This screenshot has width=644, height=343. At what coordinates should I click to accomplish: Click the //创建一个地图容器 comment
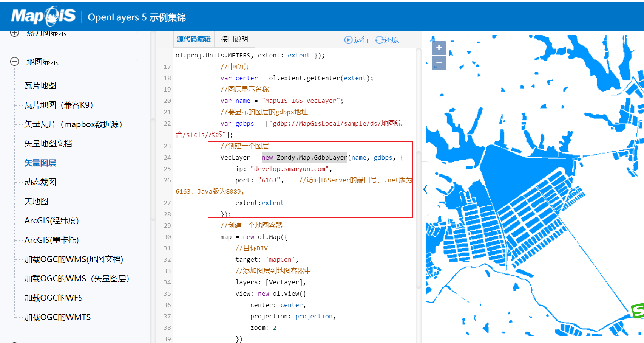coord(252,225)
